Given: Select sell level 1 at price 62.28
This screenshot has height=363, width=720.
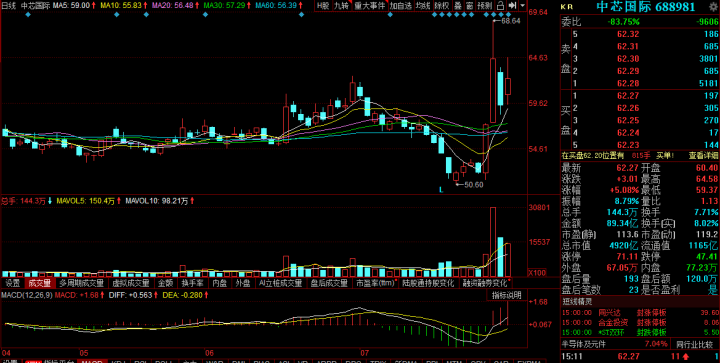Looking at the screenshot, I should [646, 83].
